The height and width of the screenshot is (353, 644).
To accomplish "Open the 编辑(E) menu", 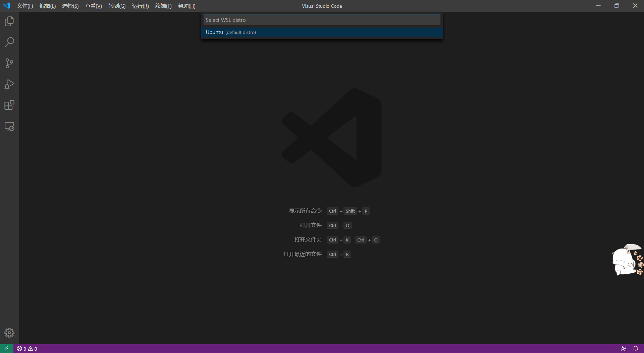I will [48, 6].
